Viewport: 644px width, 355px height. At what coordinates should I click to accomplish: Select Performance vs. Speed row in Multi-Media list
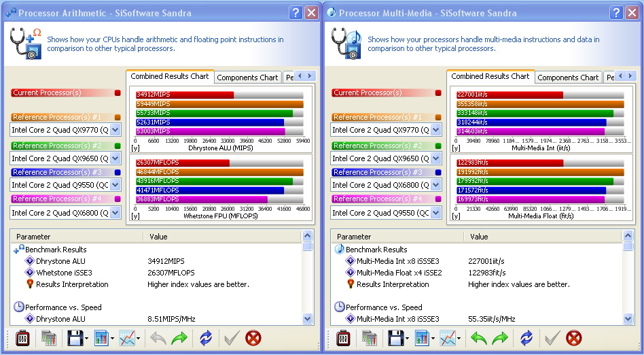click(x=477, y=307)
